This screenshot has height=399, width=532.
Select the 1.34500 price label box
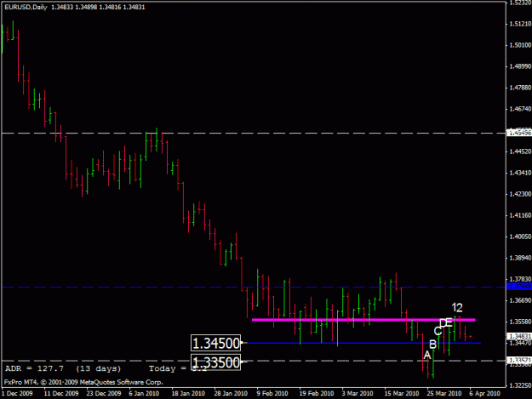(216, 343)
